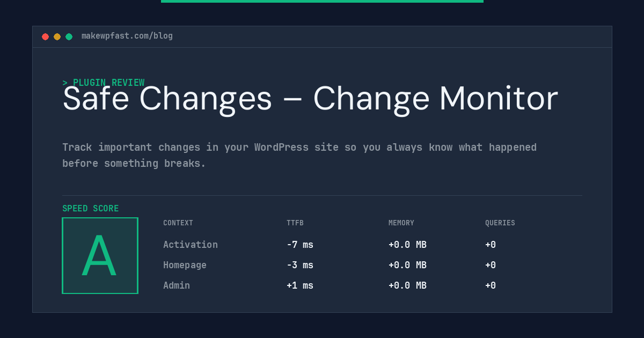Click Admin queries value +0

pyautogui.click(x=491, y=285)
